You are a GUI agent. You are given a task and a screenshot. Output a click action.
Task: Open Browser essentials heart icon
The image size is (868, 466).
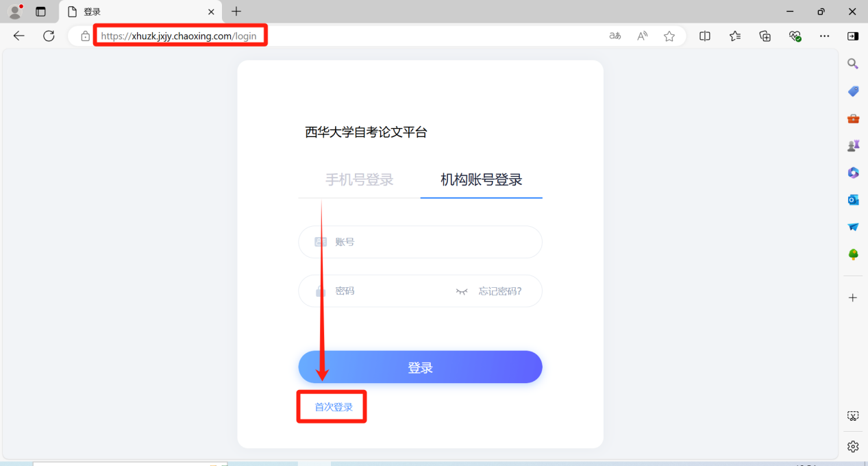tap(795, 36)
